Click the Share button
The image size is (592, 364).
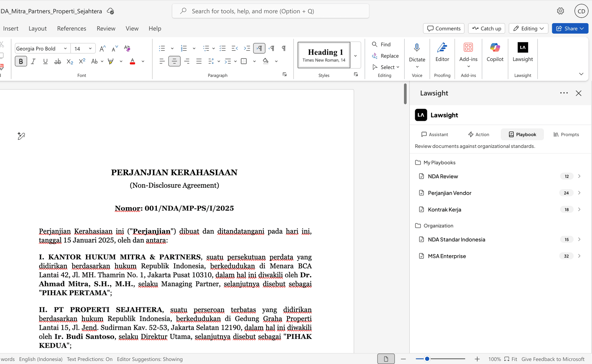(x=570, y=28)
